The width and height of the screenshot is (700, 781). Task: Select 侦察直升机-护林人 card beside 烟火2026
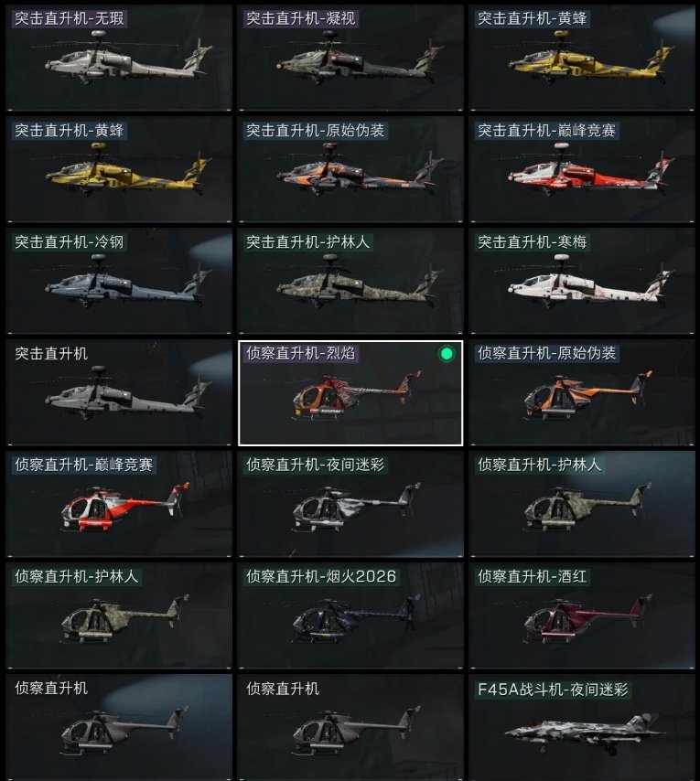coord(119,615)
